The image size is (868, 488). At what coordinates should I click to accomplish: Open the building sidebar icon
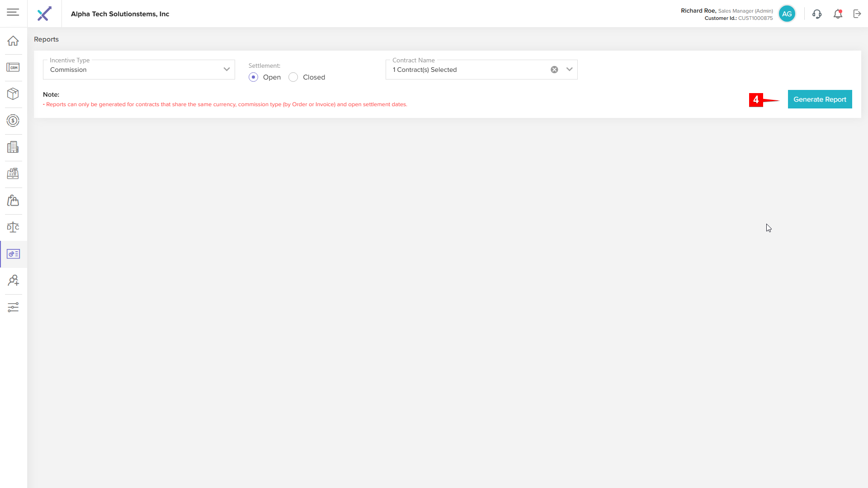pyautogui.click(x=13, y=147)
